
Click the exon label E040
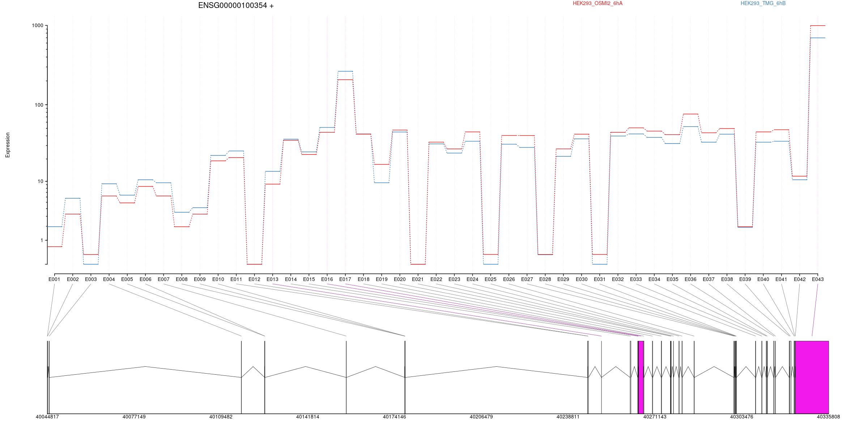tap(763, 279)
